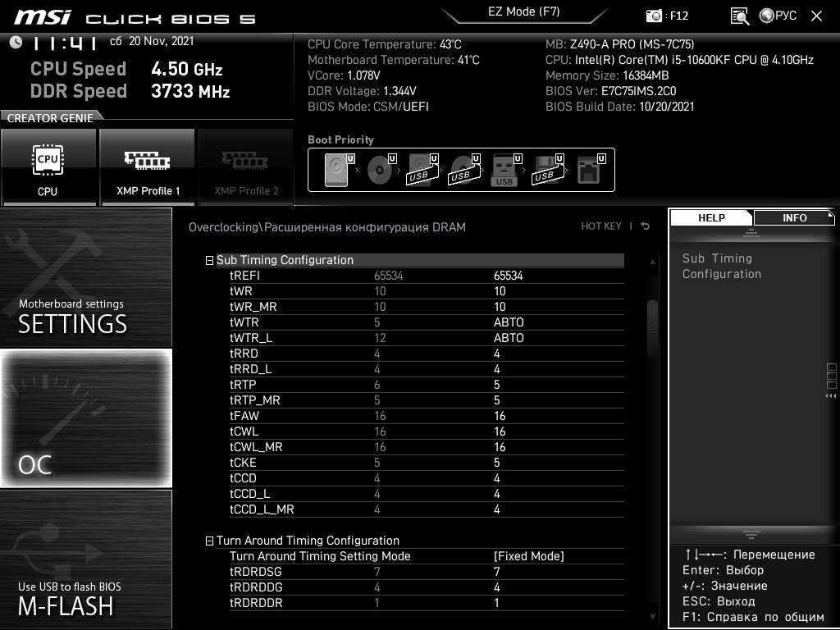
Task: Toggle the CPU Creator Genie button
Action: [48, 167]
